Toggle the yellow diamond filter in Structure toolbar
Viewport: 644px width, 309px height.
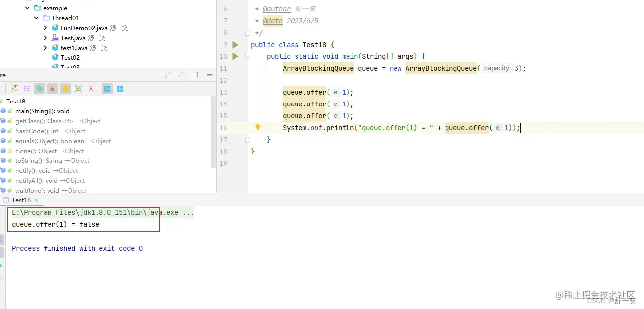(65, 89)
